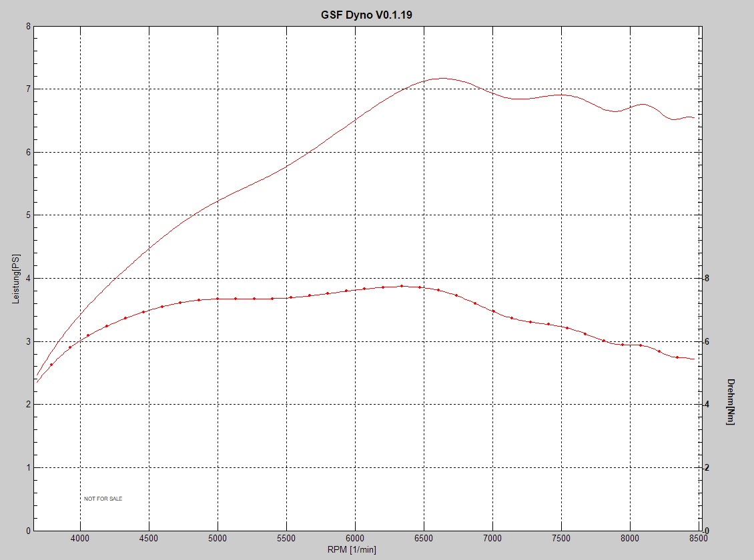Select the Drehm[Nm] right axis label

tap(731, 402)
